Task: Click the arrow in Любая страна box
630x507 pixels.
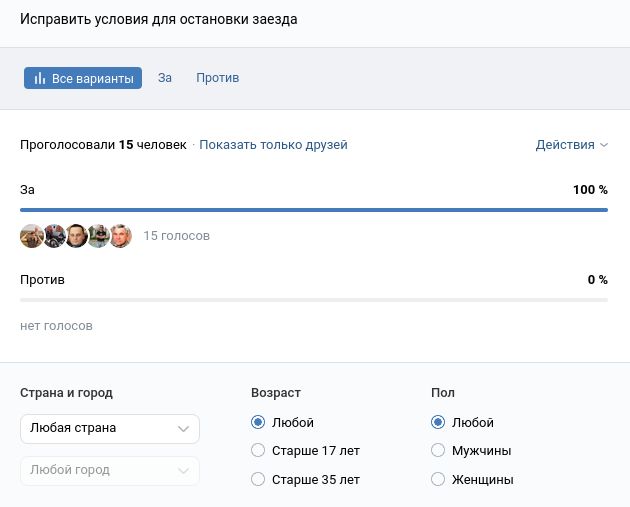Action: (x=183, y=429)
